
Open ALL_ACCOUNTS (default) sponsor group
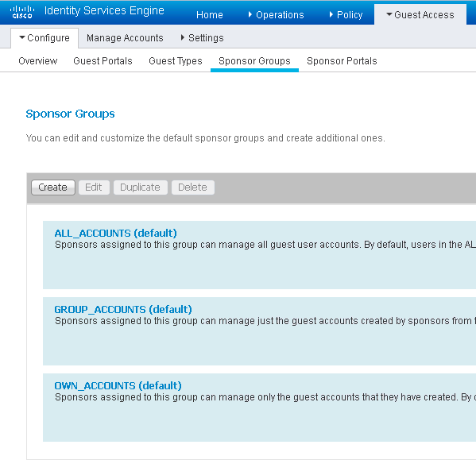116,233
